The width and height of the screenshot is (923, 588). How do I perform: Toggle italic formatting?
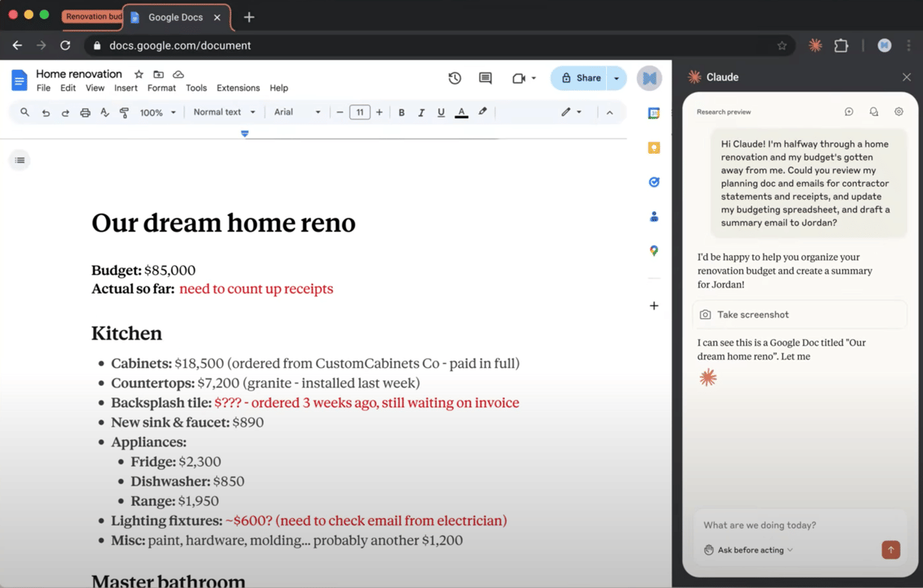421,112
